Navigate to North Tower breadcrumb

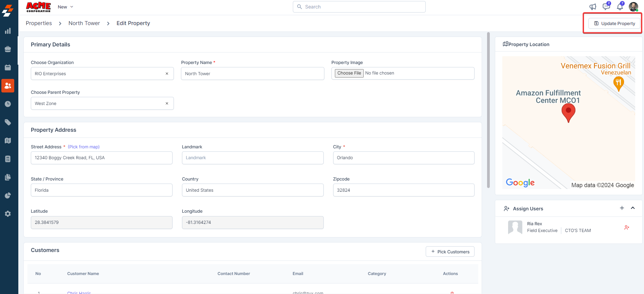click(84, 23)
